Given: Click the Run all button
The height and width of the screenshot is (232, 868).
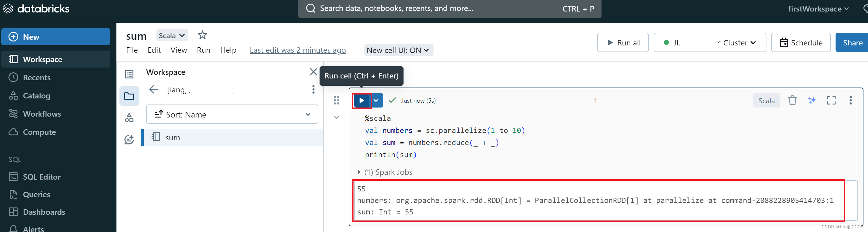Looking at the screenshot, I should coord(623,42).
